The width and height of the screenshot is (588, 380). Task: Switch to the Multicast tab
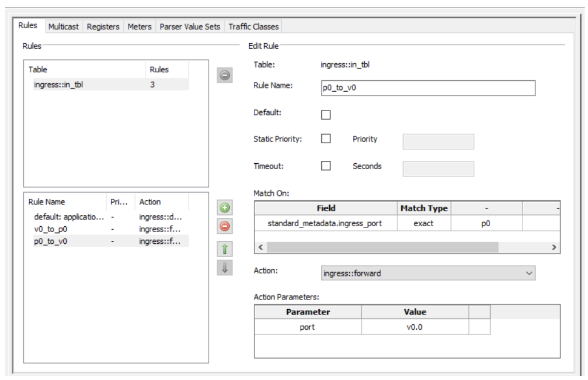click(x=64, y=27)
